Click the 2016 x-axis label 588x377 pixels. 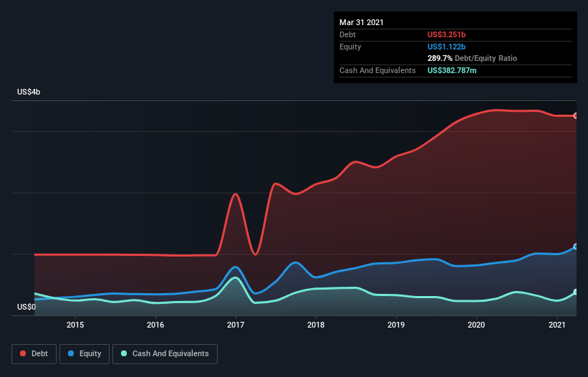click(x=155, y=325)
